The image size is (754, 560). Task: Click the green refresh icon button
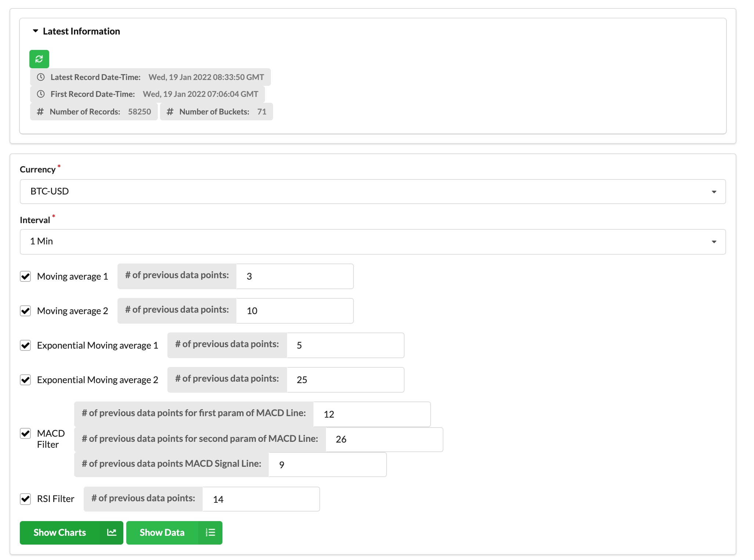[x=39, y=59]
